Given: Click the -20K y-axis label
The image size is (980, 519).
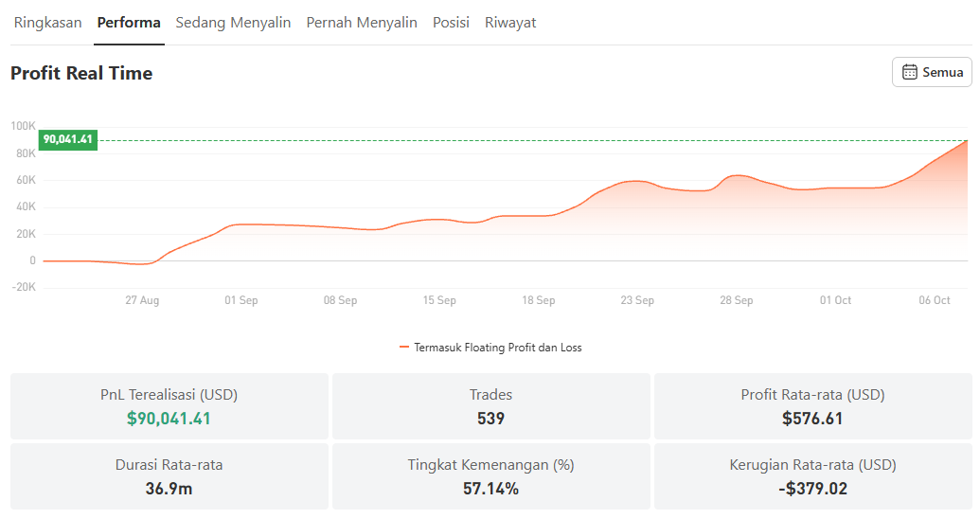Looking at the screenshot, I should (23, 287).
